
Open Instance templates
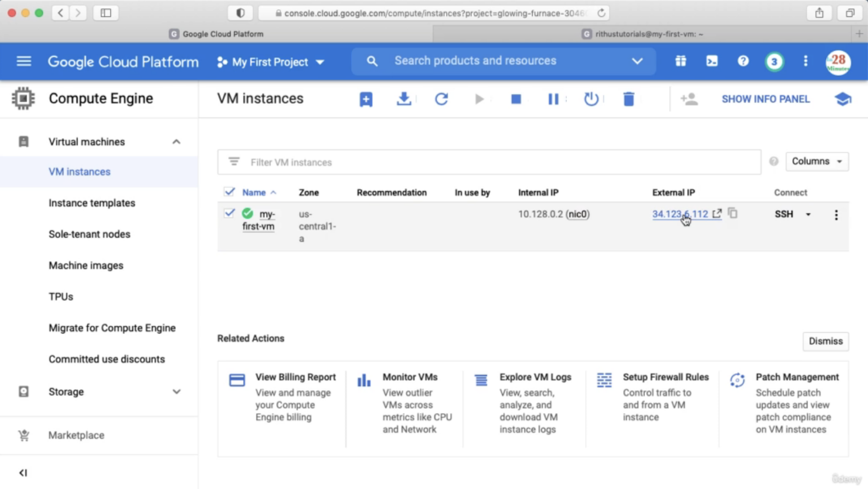92,203
